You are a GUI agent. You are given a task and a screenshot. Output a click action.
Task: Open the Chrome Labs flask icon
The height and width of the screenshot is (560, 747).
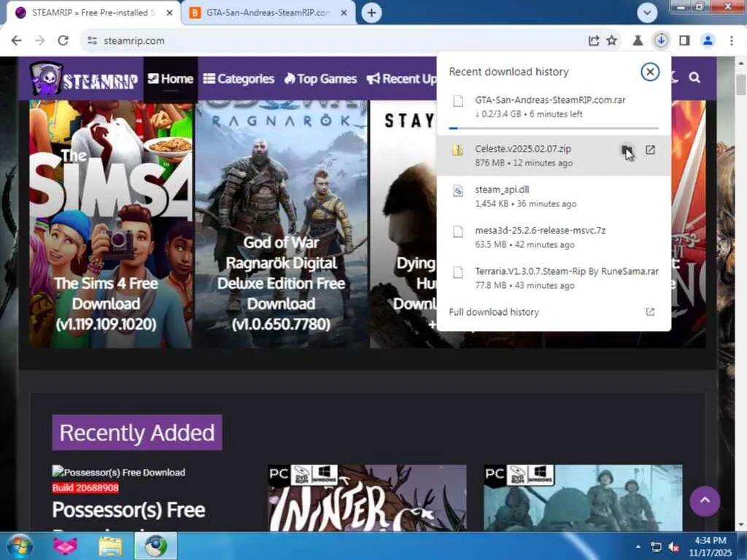pyautogui.click(x=638, y=41)
